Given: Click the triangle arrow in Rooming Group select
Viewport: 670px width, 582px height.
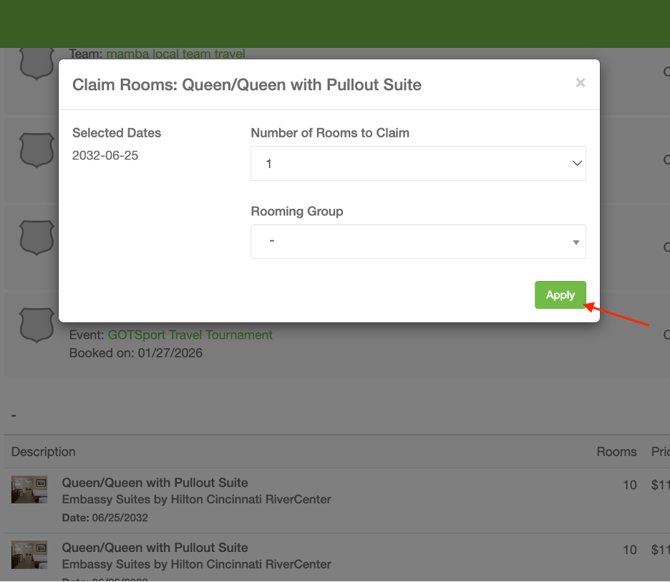Looking at the screenshot, I should click(x=576, y=242).
